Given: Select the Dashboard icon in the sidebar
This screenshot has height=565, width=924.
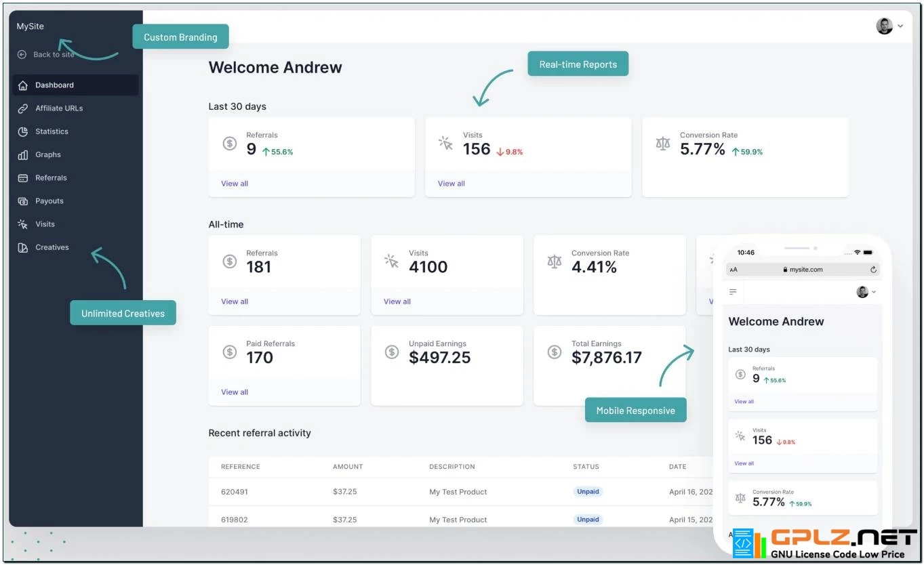Looking at the screenshot, I should [x=22, y=85].
